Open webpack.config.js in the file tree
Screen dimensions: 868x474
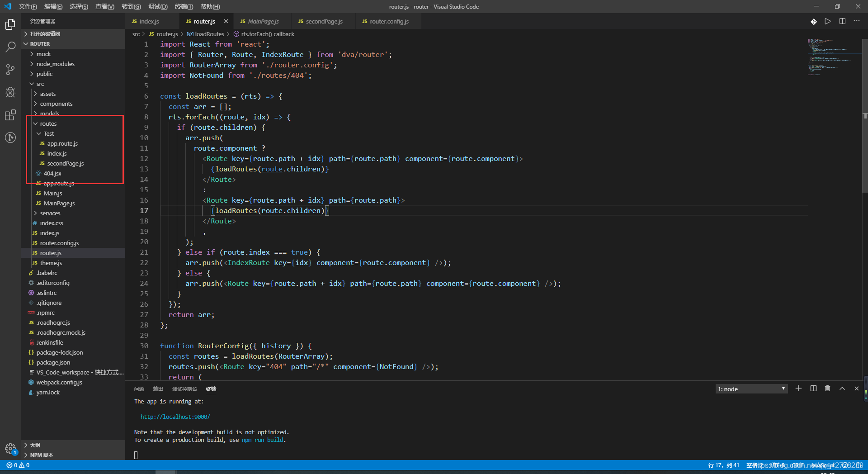pyautogui.click(x=74, y=382)
